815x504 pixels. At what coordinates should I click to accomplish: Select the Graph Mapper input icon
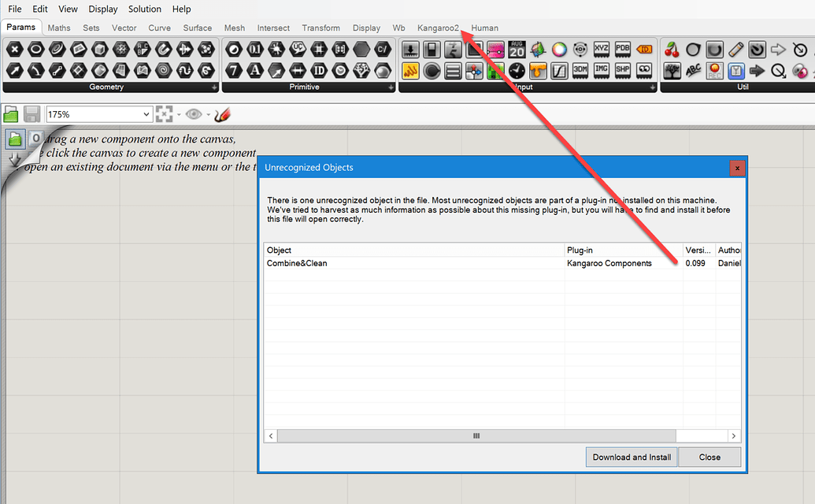point(559,70)
